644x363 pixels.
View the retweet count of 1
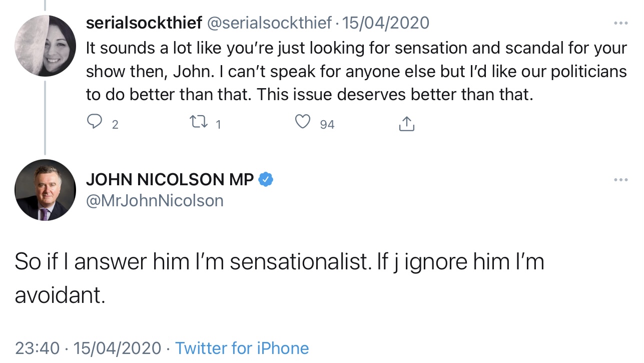218,124
